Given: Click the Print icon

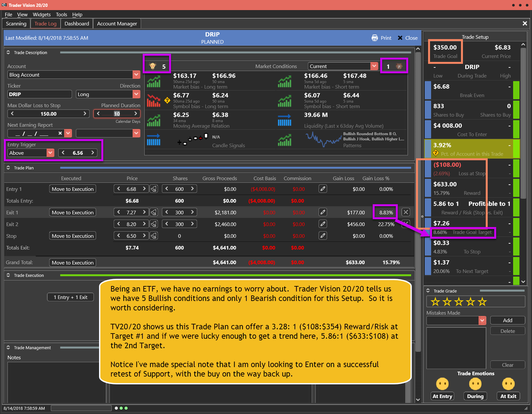Looking at the screenshot, I should [375, 38].
